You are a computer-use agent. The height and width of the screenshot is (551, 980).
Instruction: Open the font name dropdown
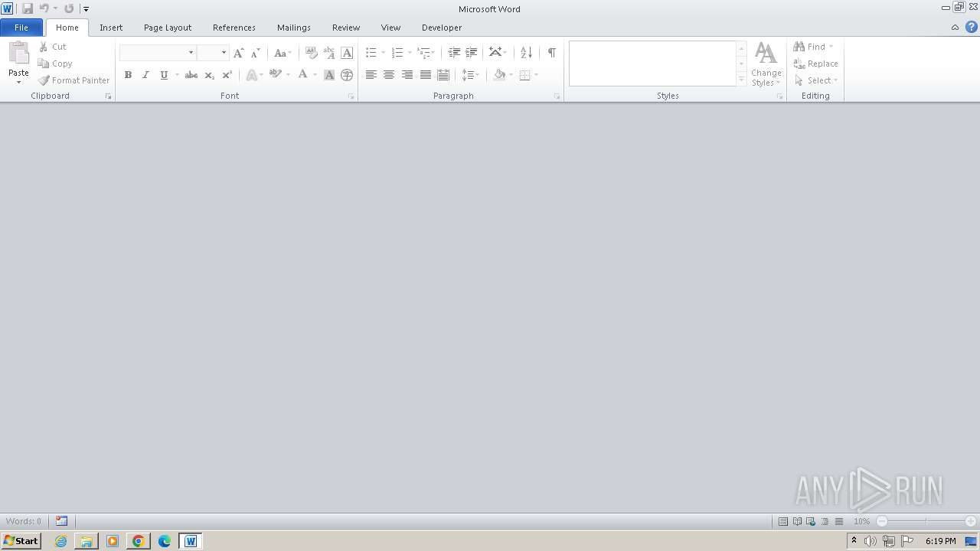point(191,53)
